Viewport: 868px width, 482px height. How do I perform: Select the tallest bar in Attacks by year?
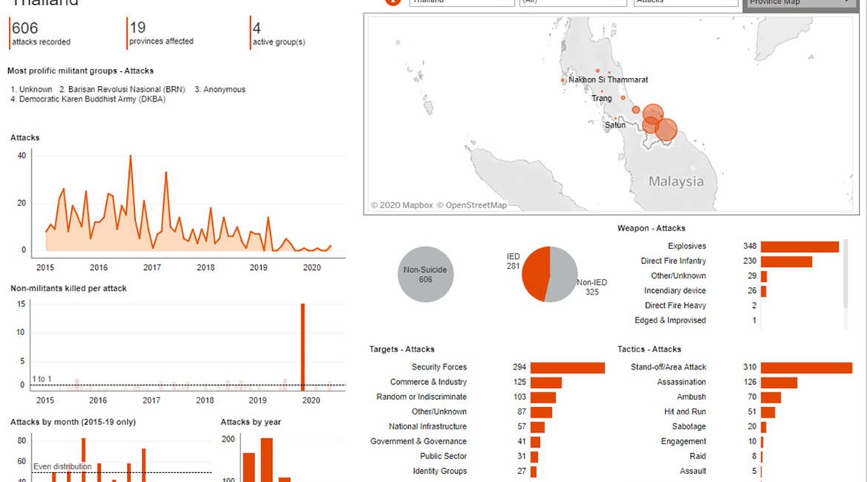pos(267,460)
